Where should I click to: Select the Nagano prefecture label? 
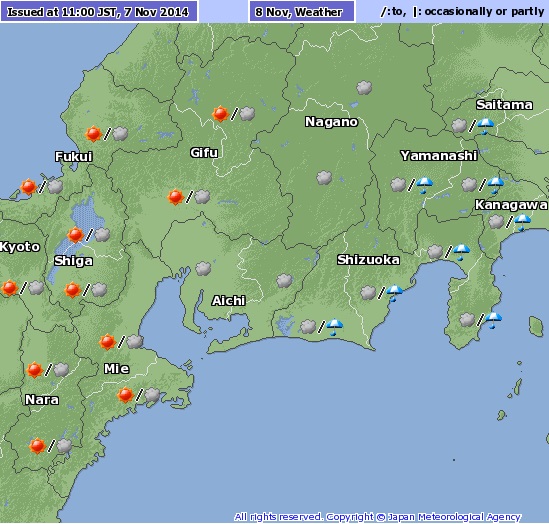pyautogui.click(x=331, y=122)
